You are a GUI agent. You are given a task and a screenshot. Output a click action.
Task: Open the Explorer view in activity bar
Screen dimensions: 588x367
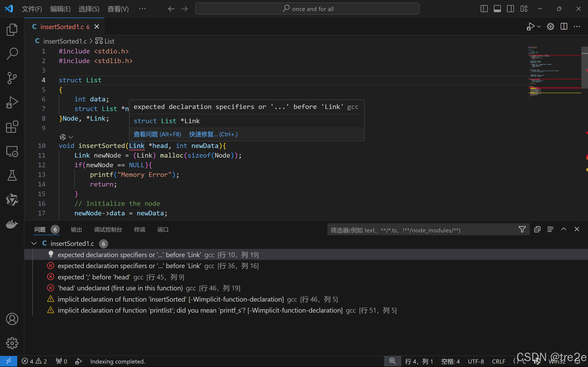[12, 30]
